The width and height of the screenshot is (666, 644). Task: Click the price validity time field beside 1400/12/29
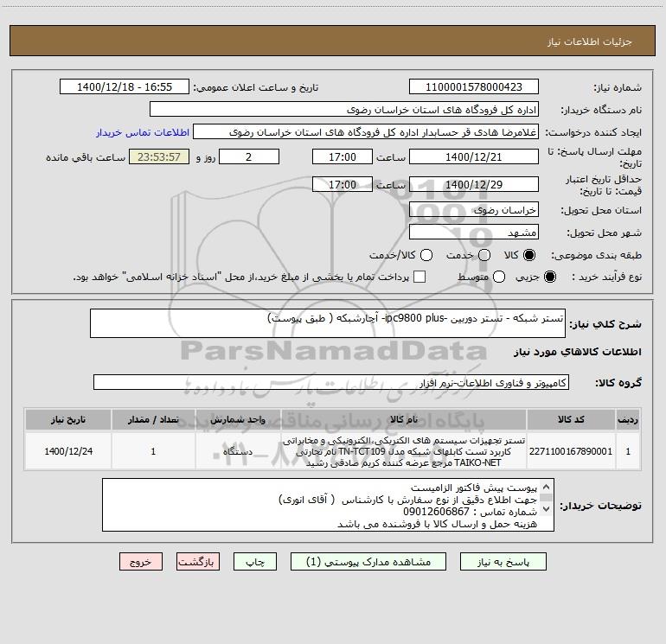(x=343, y=184)
